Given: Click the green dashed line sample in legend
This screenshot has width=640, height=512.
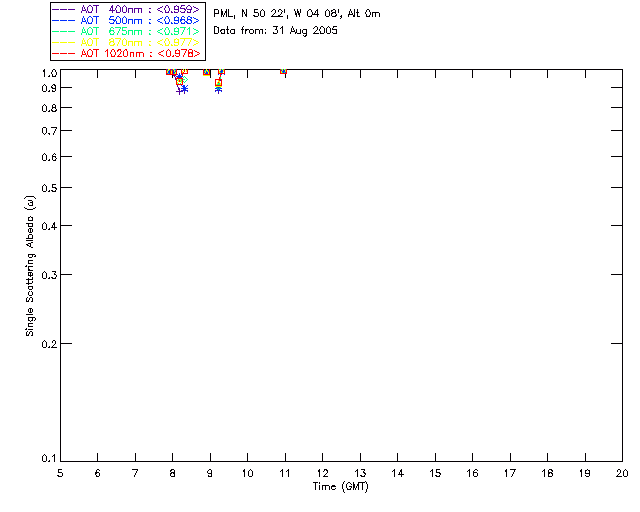Looking at the screenshot, I should pyautogui.click(x=64, y=31).
